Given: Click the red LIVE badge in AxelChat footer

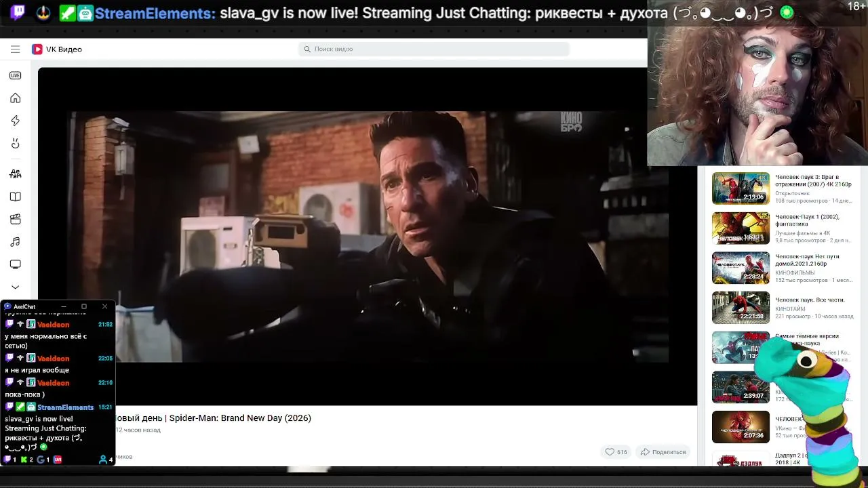Looking at the screenshot, I should pyautogui.click(x=58, y=460).
